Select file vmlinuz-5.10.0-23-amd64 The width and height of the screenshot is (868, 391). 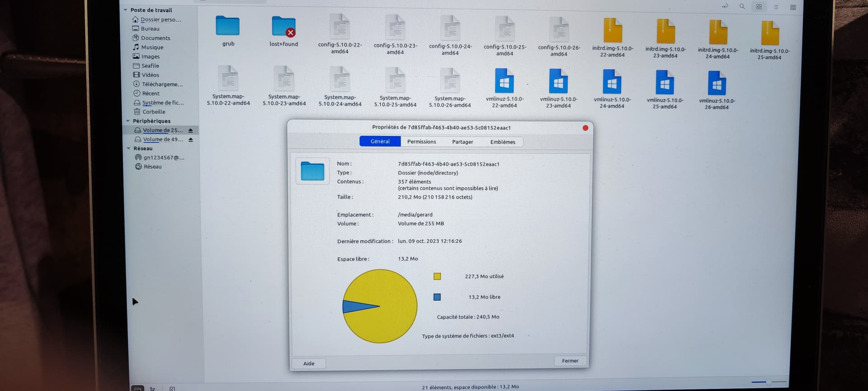(558, 89)
